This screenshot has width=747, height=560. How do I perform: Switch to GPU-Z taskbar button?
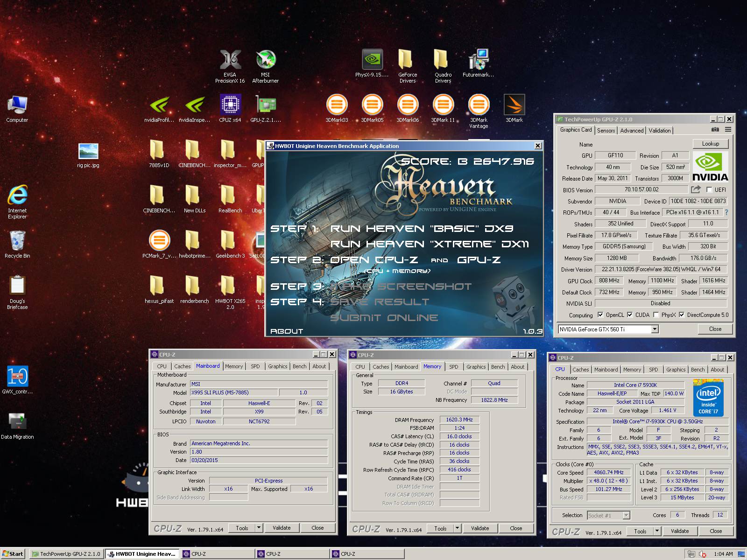point(66,554)
